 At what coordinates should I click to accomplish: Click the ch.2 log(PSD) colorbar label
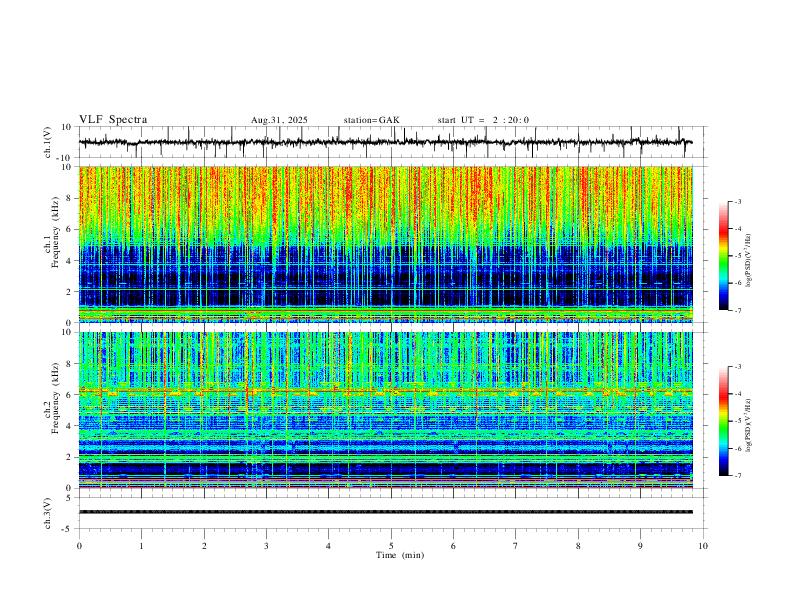749,426
